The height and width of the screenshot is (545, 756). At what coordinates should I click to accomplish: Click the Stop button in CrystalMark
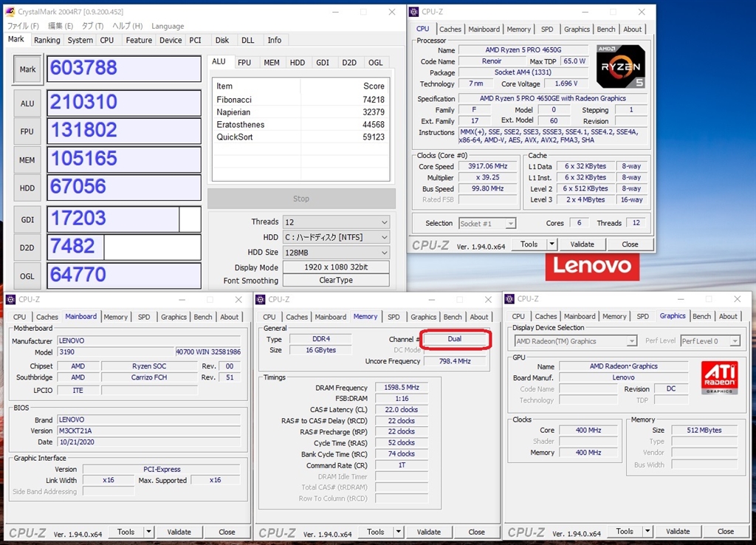[301, 199]
